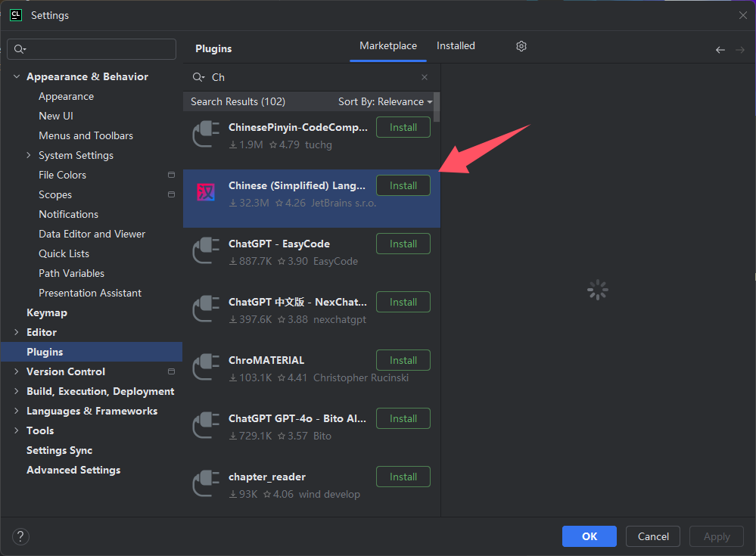Click the settings search magnifier icon
The width and height of the screenshot is (756, 556).
[x=20, y=49]
